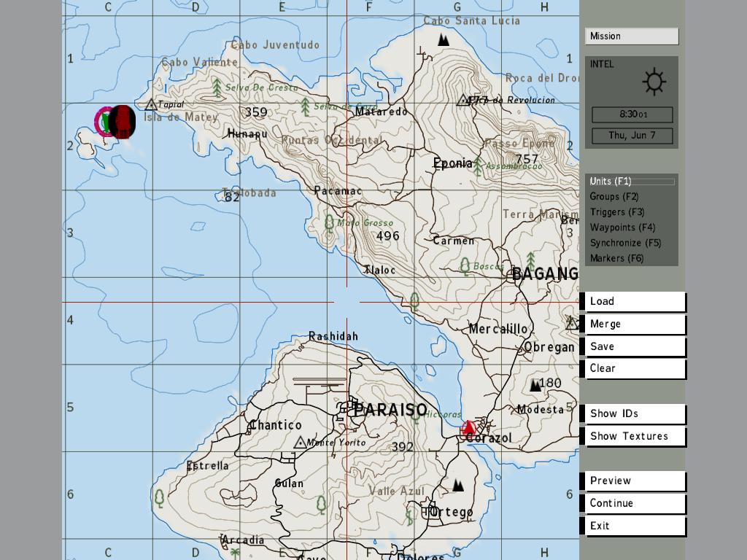The height and width of the screenshot is (560, 747).
Task: Click the Estrella label
Action: tap(208, 465)
